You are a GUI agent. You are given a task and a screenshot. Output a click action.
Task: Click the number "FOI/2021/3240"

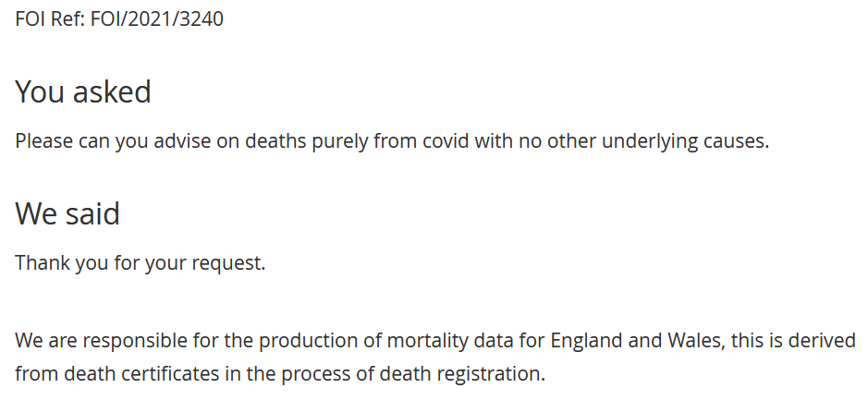[x=156, y=18]
